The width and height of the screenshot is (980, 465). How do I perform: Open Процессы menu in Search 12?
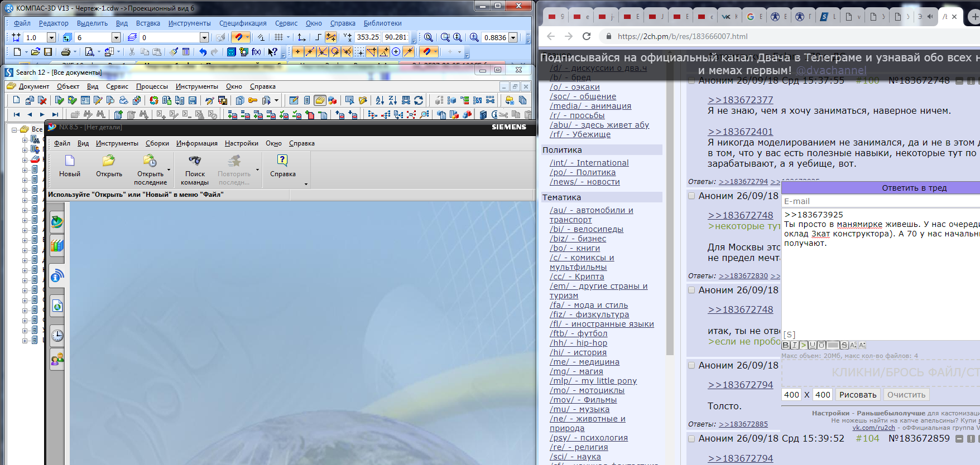(152, 86)
